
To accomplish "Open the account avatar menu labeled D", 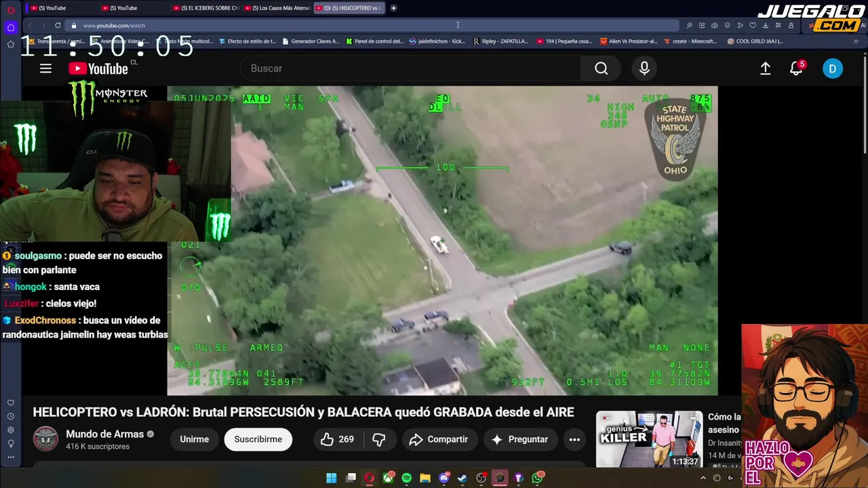I will [833, 68].
